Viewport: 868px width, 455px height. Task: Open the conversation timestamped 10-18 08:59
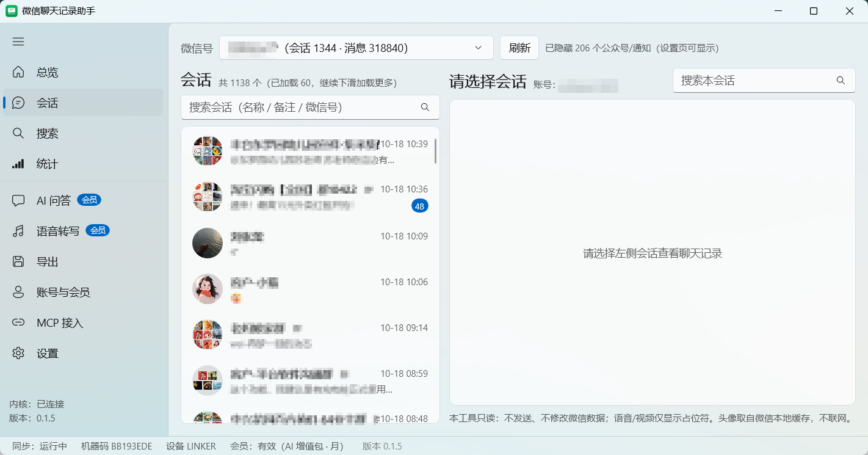point(310,380)
